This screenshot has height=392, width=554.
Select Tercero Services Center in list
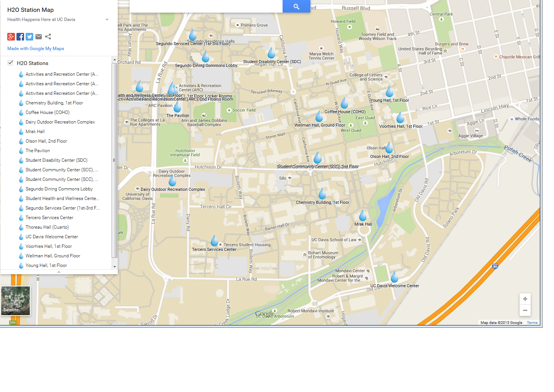(49, 218)
